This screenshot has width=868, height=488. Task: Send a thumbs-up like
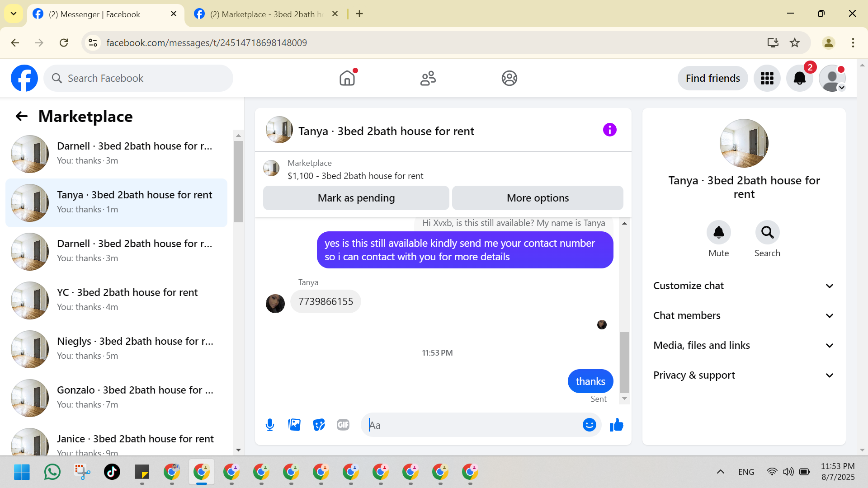tap(616, 425)
